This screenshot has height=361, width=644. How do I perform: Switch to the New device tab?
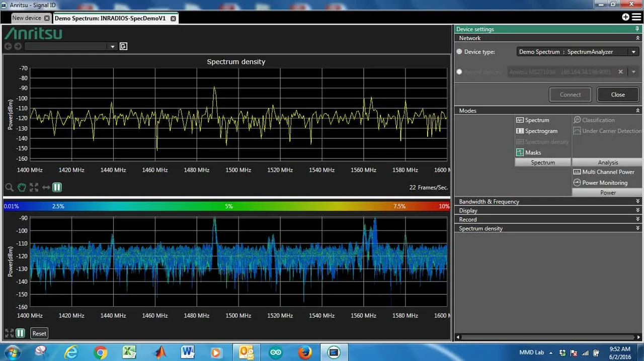click(27, 18)
